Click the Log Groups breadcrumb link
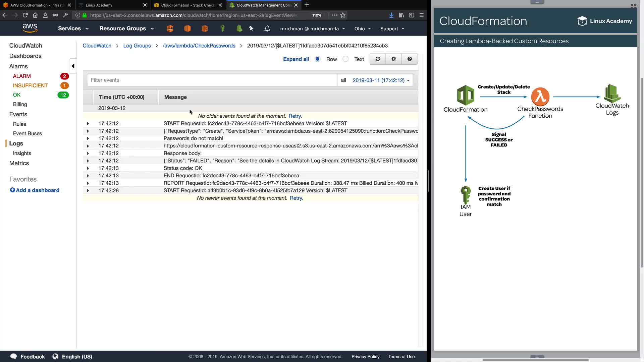Viewport: 644px width, 362px height. point(137,46)
